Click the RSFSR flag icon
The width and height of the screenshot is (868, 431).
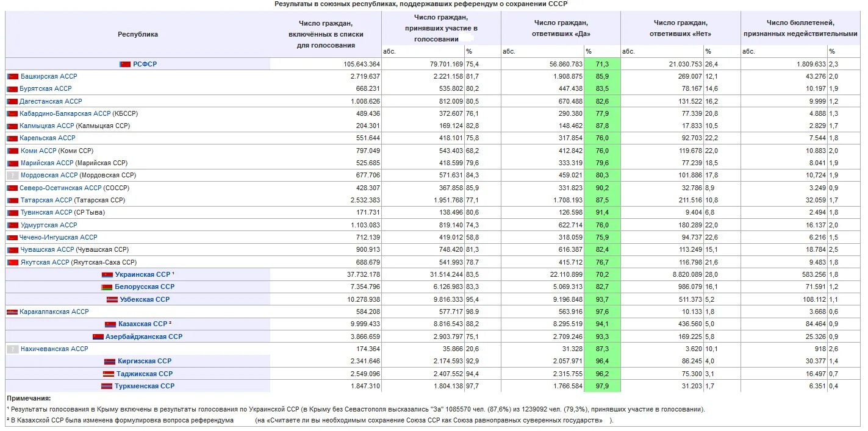125,64
